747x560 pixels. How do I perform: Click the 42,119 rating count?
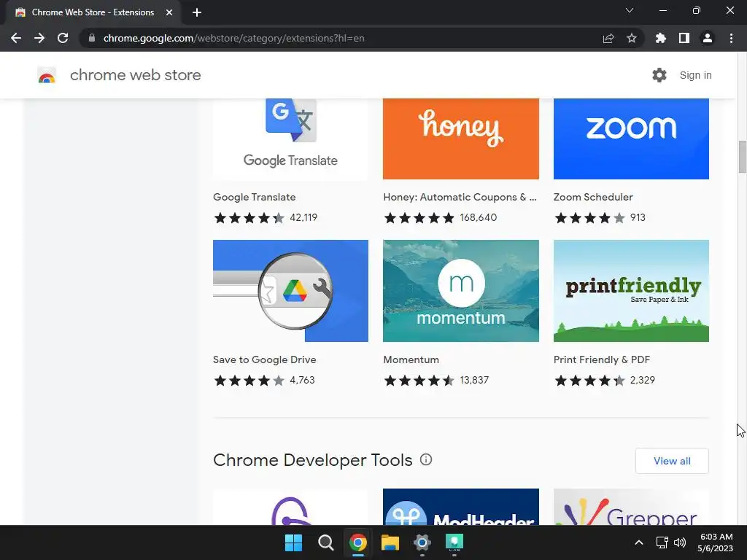[x=303, y=217]
